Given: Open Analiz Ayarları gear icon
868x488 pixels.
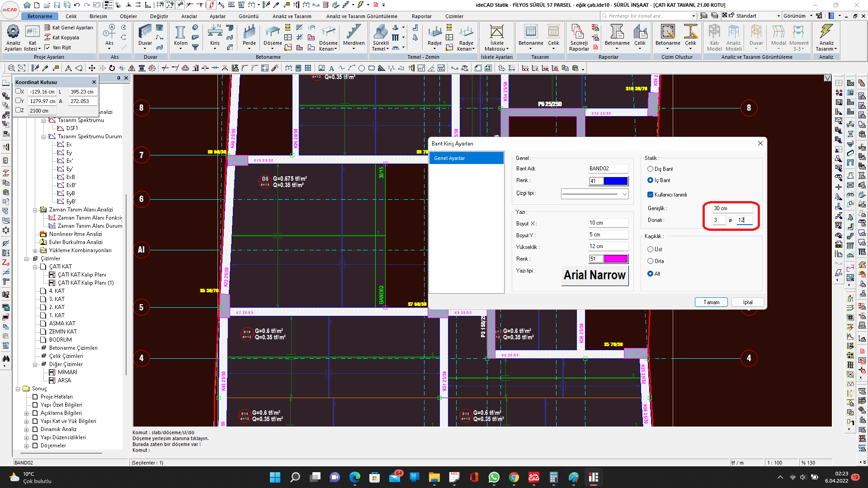Looking at the screenshot, I should pyautogui.click(x=13, y=38).
